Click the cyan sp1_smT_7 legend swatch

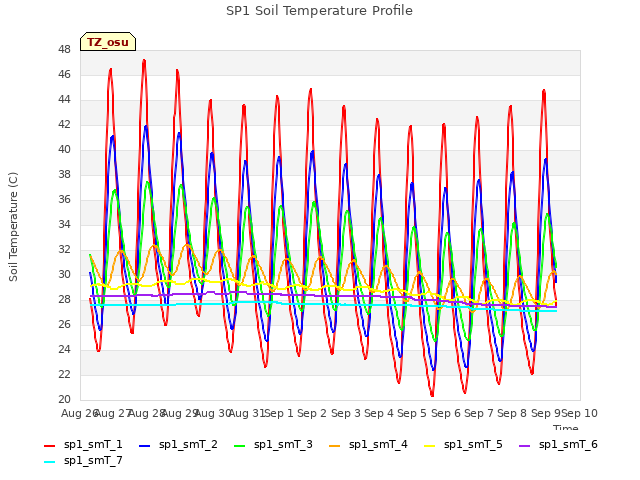tap(49, 462)
